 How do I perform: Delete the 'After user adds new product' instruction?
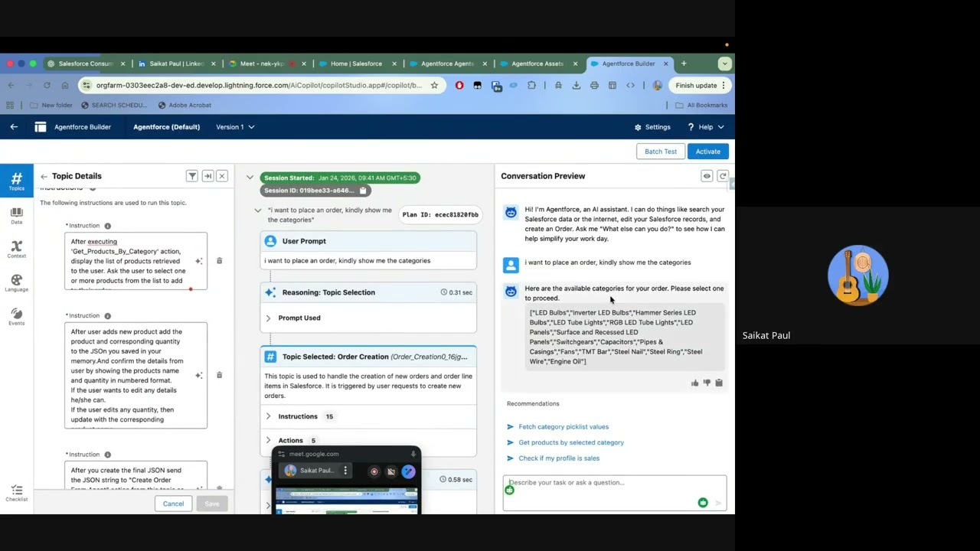coord(219,375)
